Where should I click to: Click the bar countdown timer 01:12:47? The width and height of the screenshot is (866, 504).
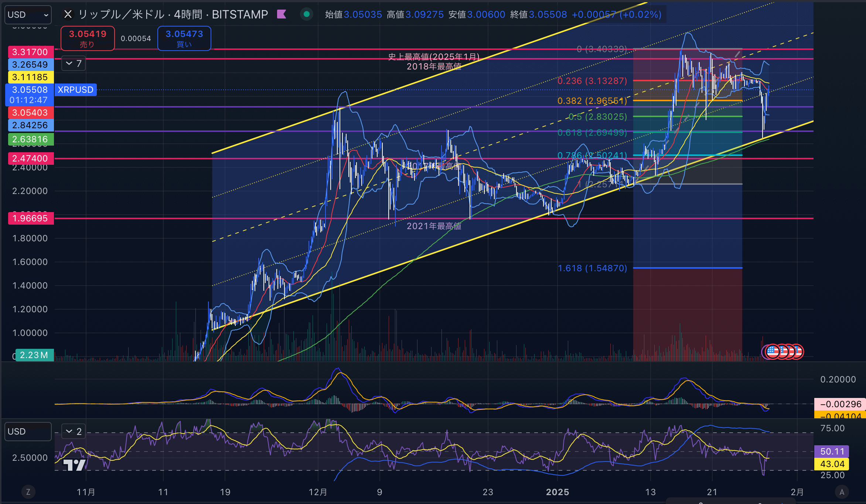coord(29,100)
